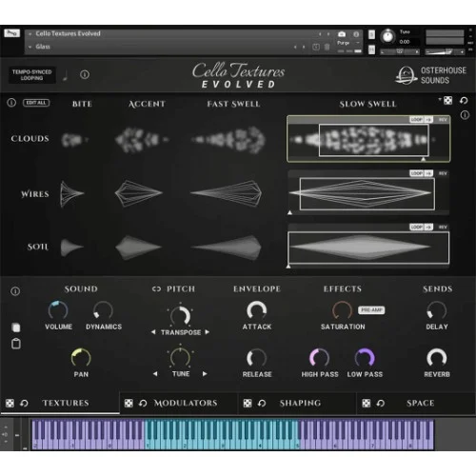Toggle the Tempo-Synced Looping button
This screenshot has width=476, height=476.
click(x=32, y=75)
